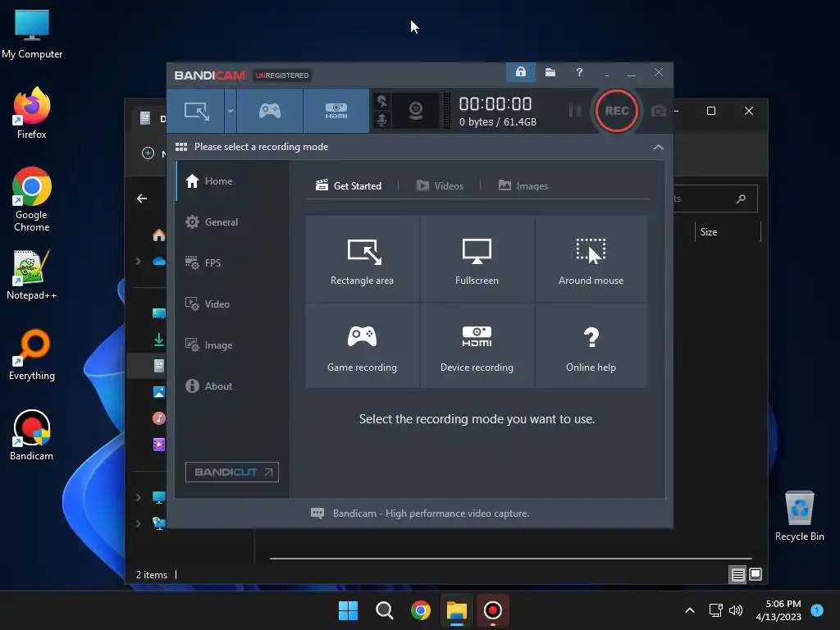Open the Windows Start menu
Viewport: 840px width, 630px height.
tap(348, 610)
